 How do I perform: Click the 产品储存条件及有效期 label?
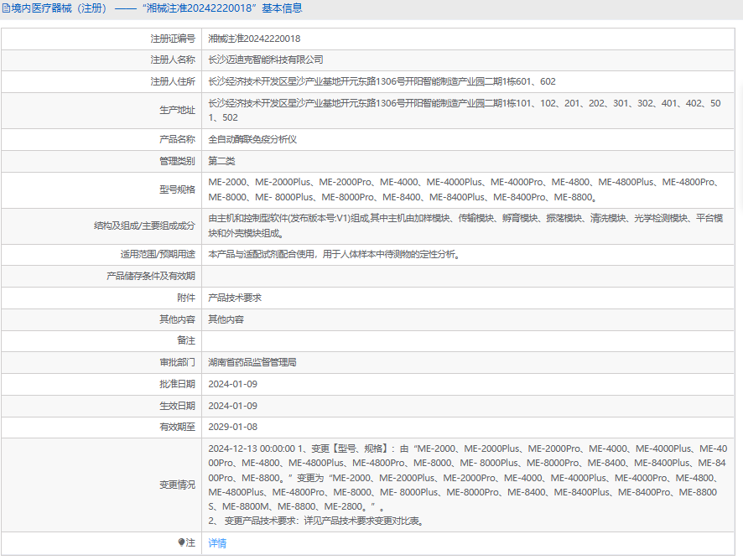pos(151,276)
